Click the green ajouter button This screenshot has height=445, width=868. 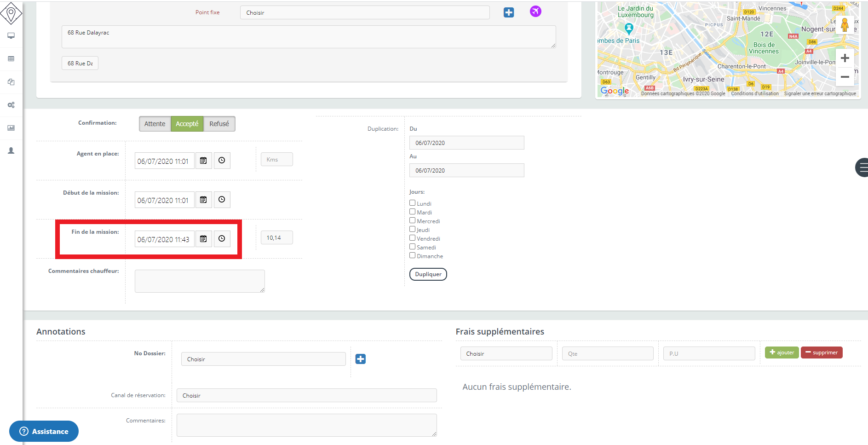click(782, 353)
